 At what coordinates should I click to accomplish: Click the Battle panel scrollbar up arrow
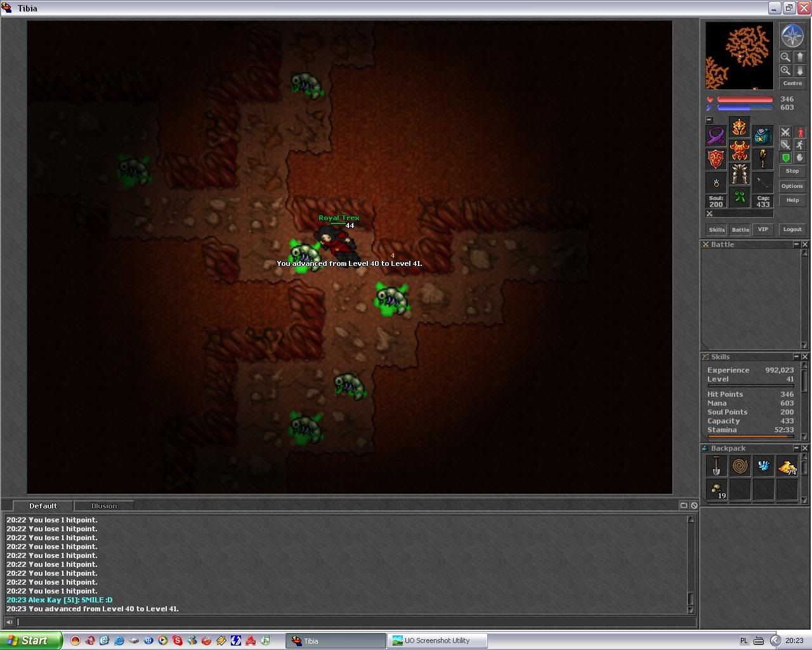(x=804, y=253)
